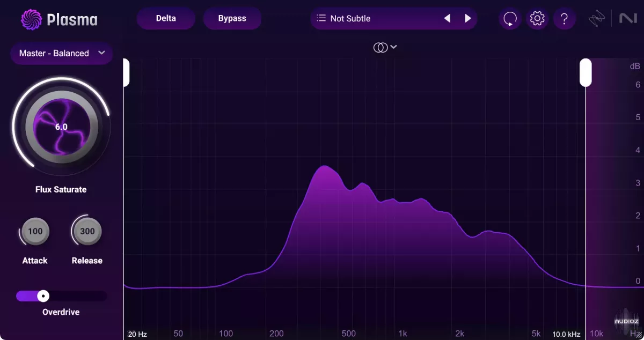Click the Flux Saturate knob
Image resolution: width=644 pixels, height=340 pixels.
coord(61,127)
